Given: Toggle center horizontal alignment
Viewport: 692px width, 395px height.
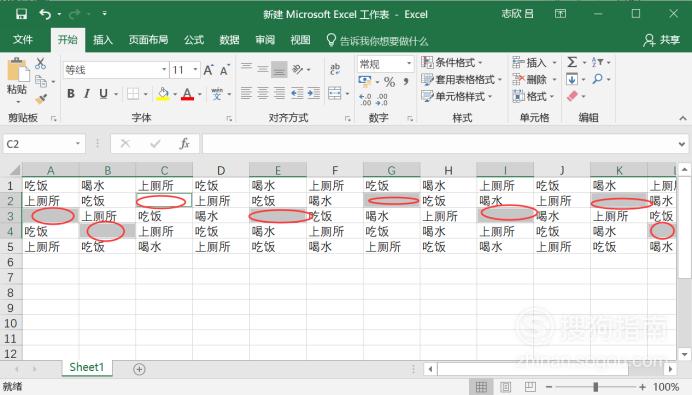Looking at the screenshot, I should (263, 93).
